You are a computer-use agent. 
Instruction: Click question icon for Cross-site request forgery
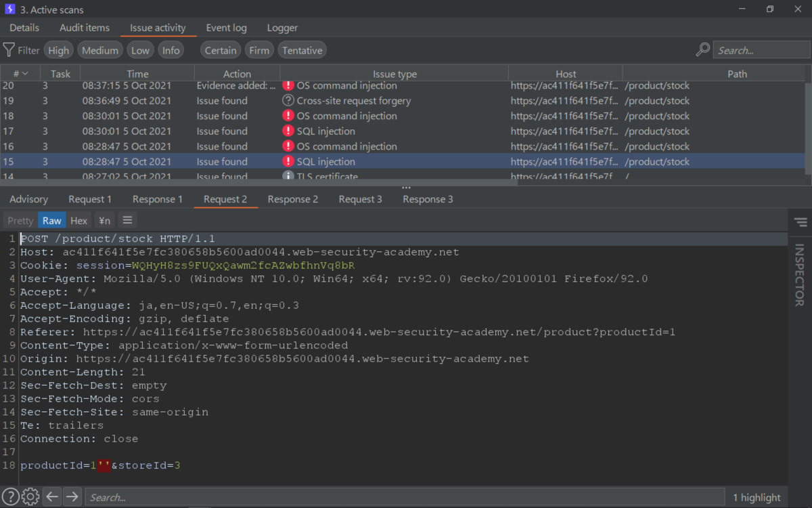[x=288, y=100]
